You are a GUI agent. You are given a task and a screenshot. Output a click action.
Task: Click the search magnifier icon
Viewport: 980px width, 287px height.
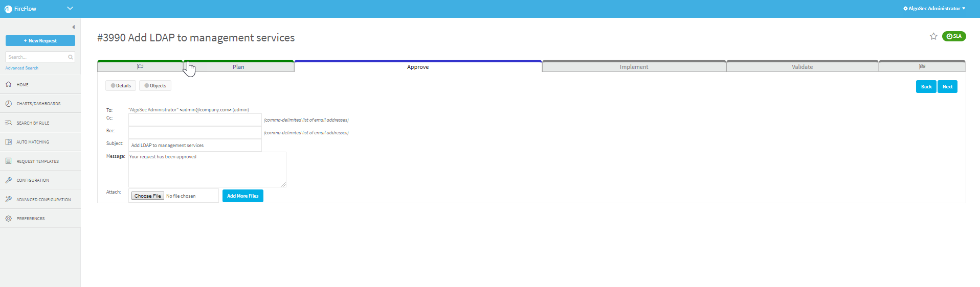coord(71,57)
